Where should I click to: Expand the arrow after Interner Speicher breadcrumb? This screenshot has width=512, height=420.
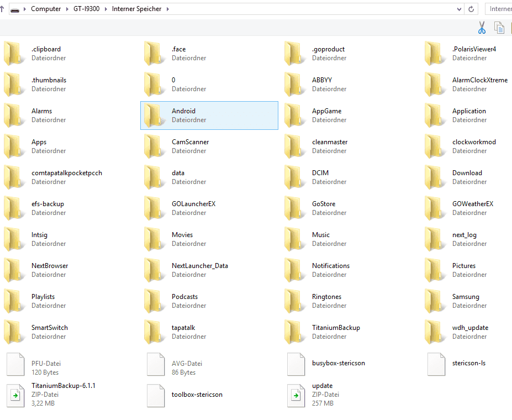pyautogui.click(x=168, y=9)
